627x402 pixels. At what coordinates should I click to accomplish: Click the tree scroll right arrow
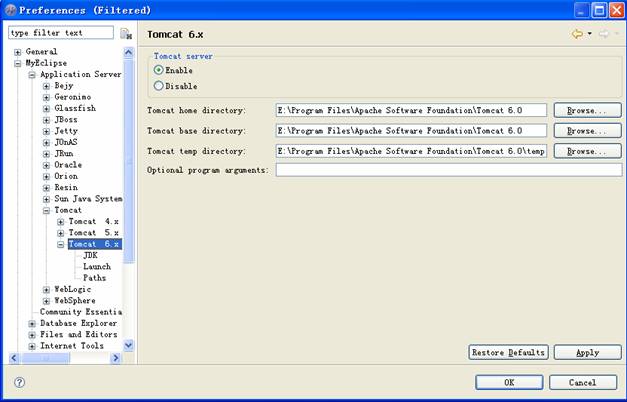tap(116, 358)
